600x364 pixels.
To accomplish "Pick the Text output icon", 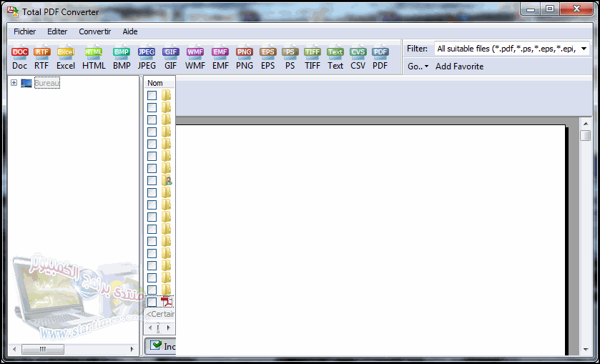I will [335, 58].
